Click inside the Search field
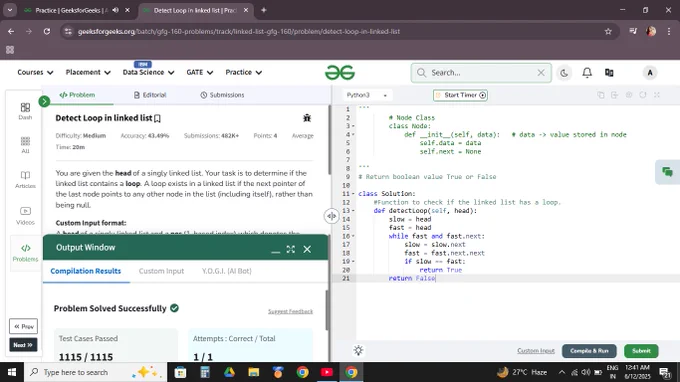 (481, 73)
